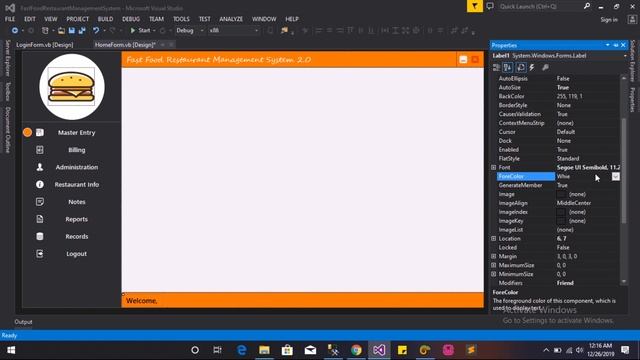This screenshot has height=360, width=640.
Task: Click the form's orange close button
Action: (x=475, y=60)
